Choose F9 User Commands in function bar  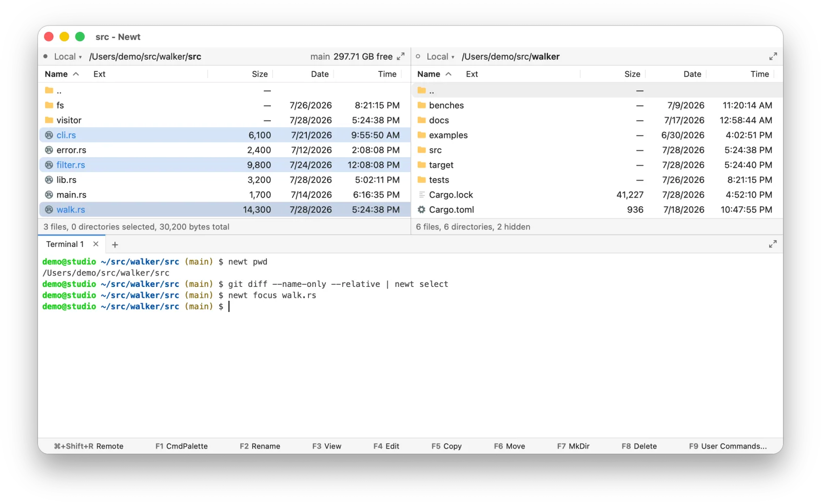click(728, 446)
